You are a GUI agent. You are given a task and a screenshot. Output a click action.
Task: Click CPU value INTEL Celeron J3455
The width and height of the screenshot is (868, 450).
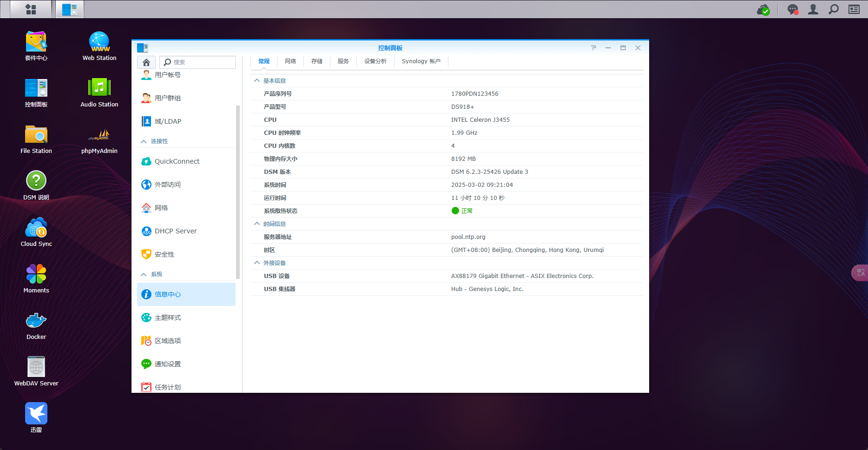coord(480,120)
